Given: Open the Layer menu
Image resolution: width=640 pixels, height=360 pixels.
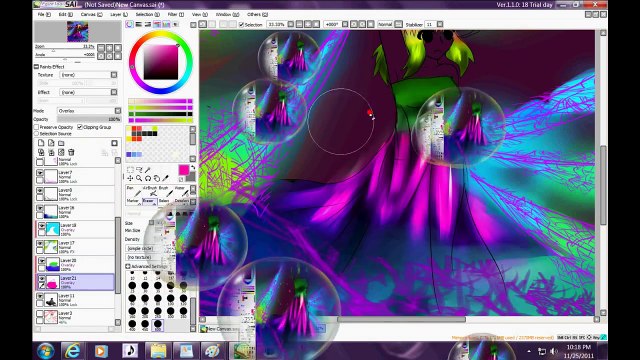Looking at the screenshot, I should (119, 14).
